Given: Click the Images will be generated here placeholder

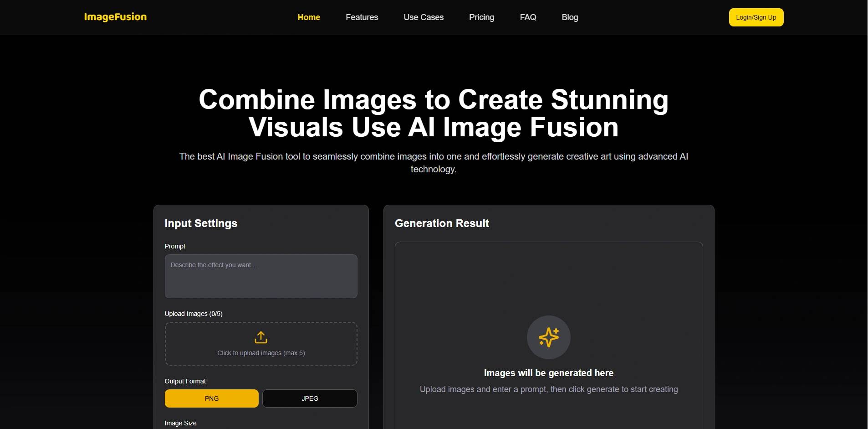Looking at the screenshot, I should pos(549,372).
